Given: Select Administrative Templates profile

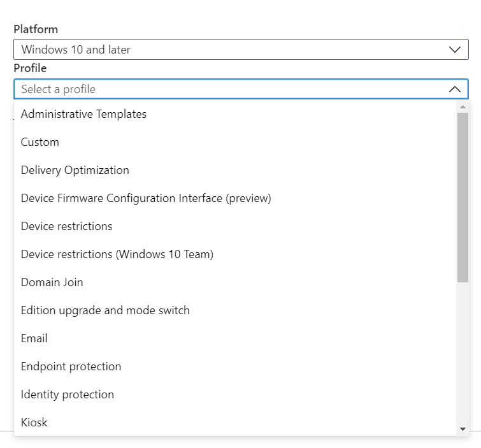Looking at the screenshot, I should 83,114.
